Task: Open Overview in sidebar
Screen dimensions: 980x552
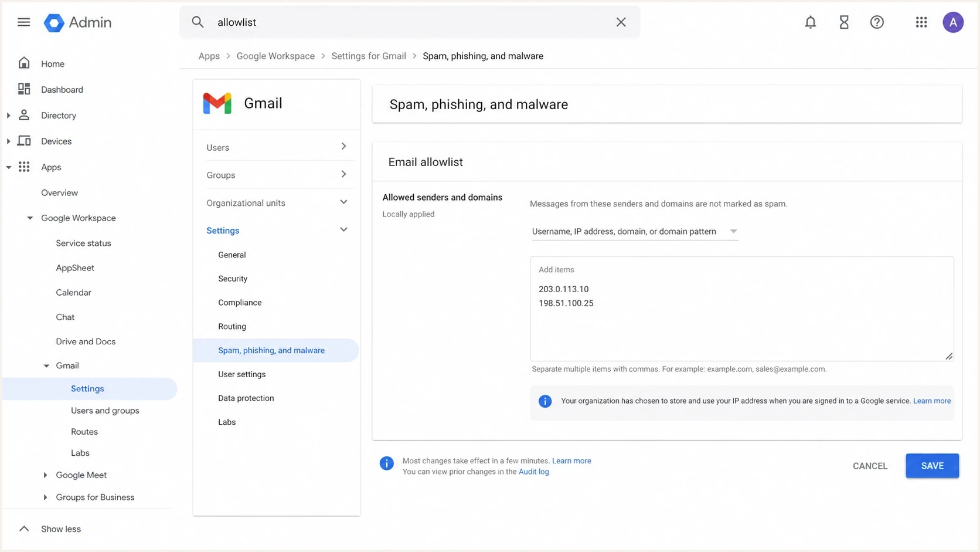Action: tap(59, 192)
